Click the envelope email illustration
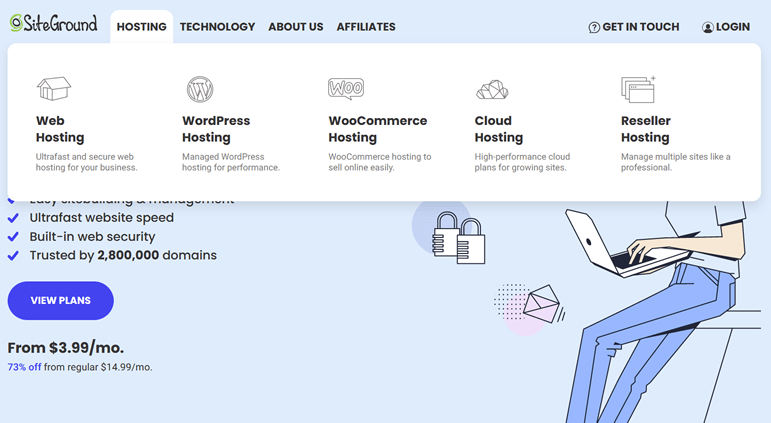 pos(541,304)
